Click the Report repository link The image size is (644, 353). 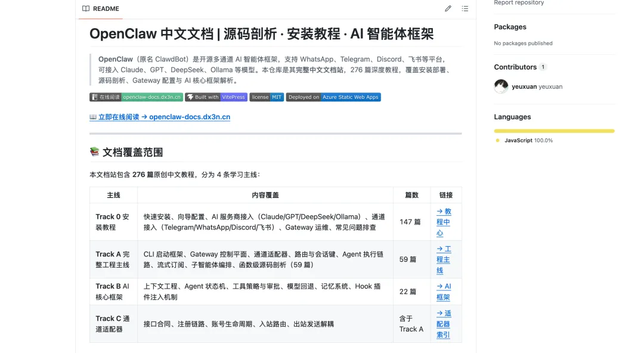pyautogui.click(x=519, y=2)
